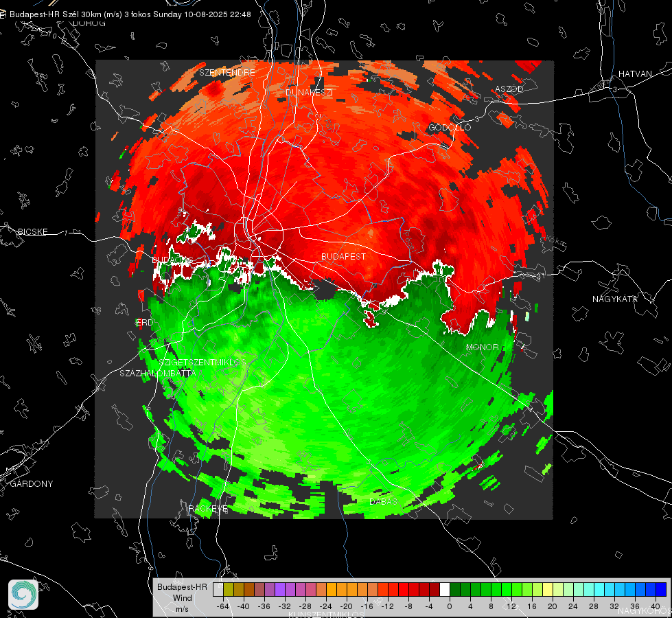Image resolution: width=672 pixels, height=618 pixels.
Task: Click the NAGYKÁTA town label
Action: coord(614,299)
